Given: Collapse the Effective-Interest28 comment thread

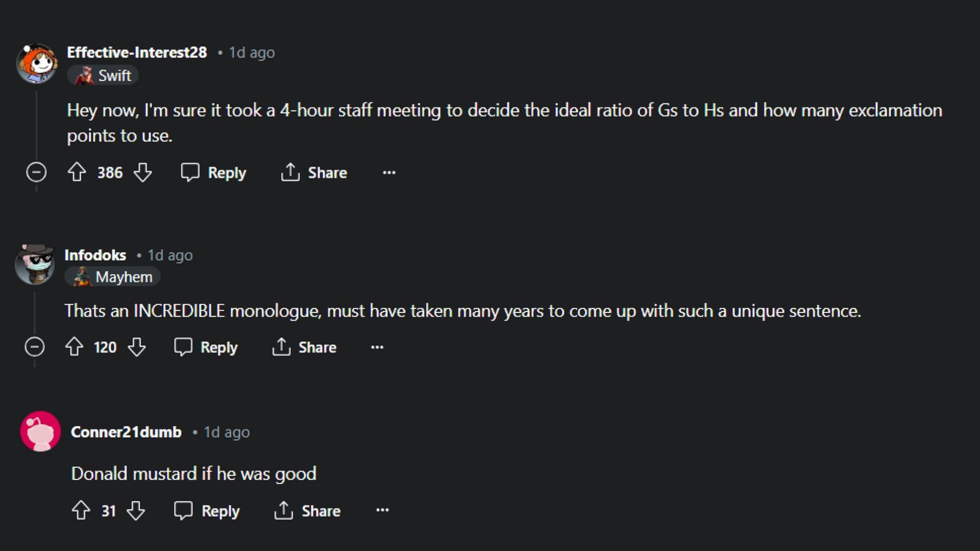Looking at the screenshot, I should click(36, 172).
